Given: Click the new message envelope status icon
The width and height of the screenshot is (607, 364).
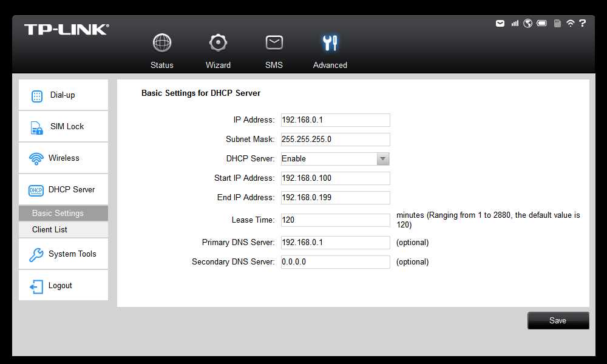Looking at the screenshot, I should 500,23.
